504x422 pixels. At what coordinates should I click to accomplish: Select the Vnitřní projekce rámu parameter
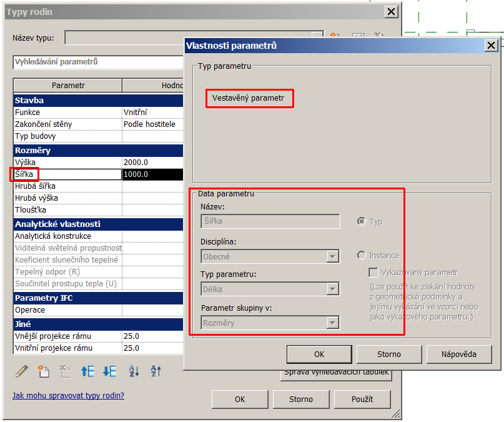coord(67,348)
